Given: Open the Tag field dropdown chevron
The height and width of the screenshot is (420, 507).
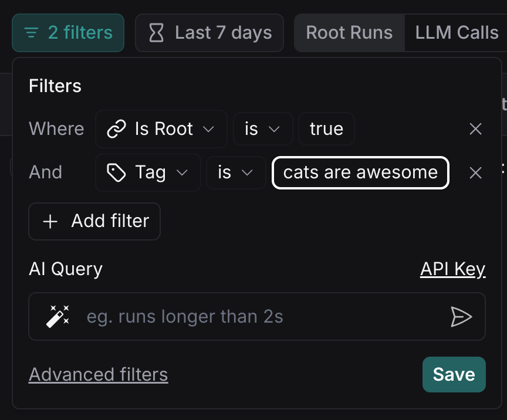Looking at the screenshot, I should click(182, 172).
